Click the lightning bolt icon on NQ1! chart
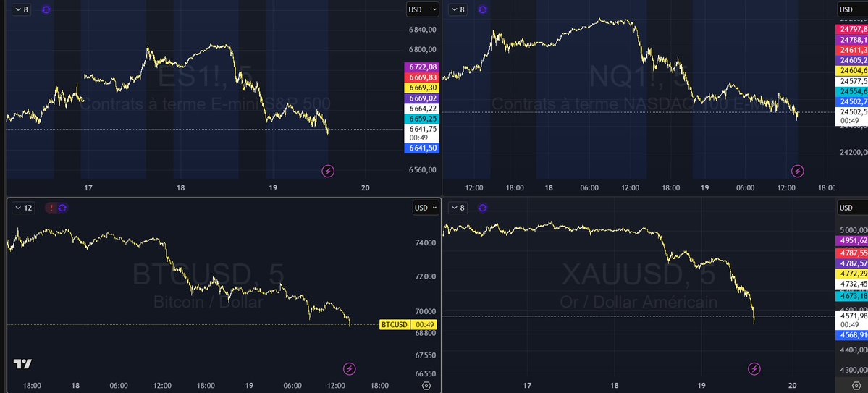Image resolution: width=868 pixels, height=393 pixels. pos(797,171)
